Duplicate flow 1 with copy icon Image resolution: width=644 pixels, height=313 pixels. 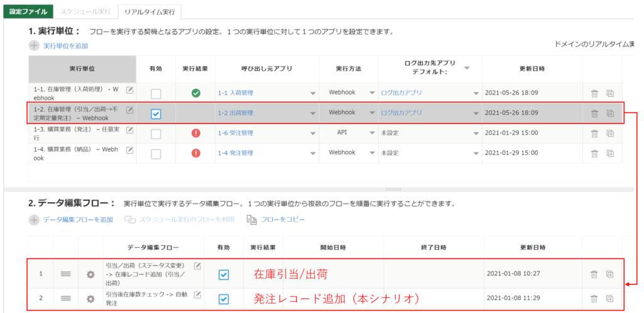[x=610, y=274]
